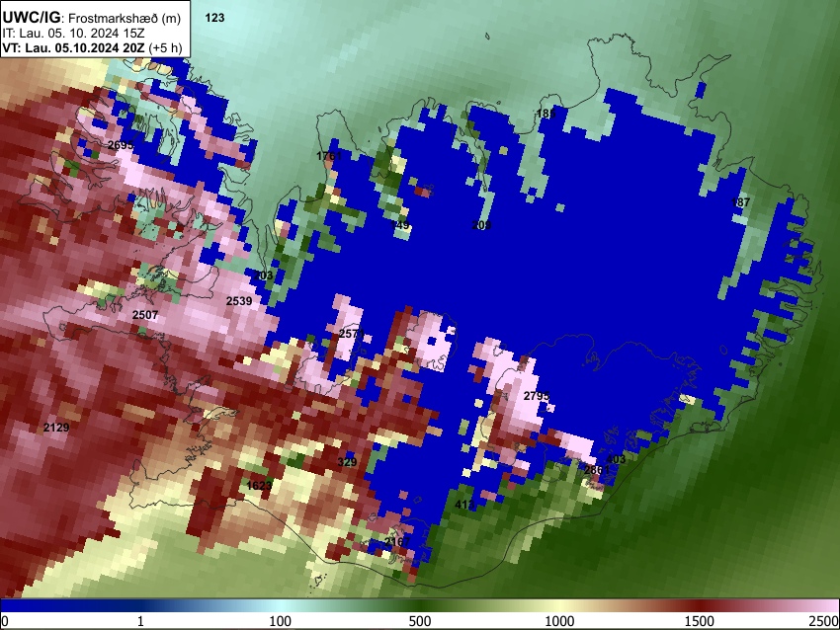This screenshot has width=840, height=630.
Task: Click the map value '329'
Action: point(347,462)
